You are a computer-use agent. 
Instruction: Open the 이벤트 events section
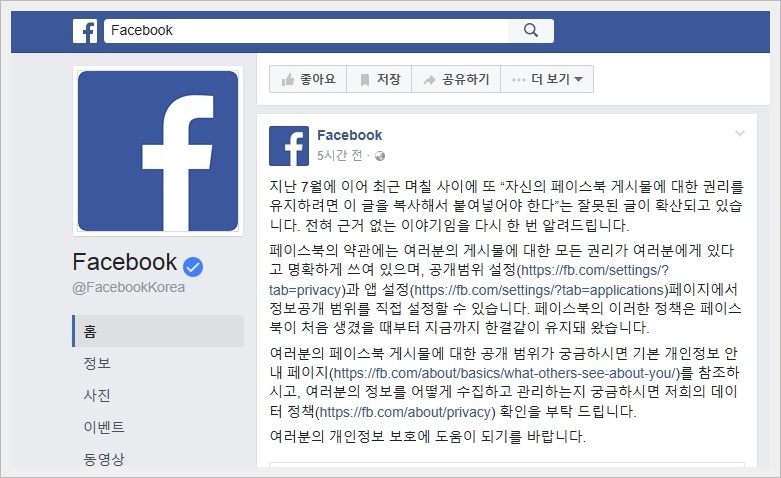coord(104,427)
